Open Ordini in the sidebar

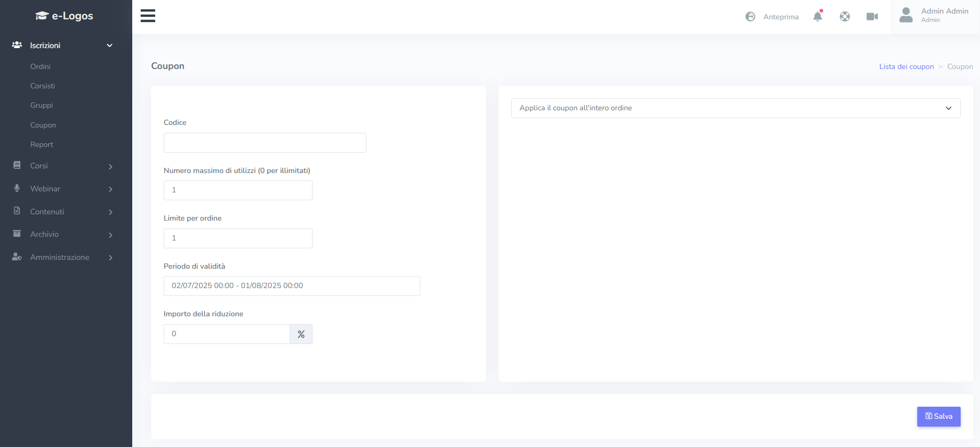click(40, 66)
